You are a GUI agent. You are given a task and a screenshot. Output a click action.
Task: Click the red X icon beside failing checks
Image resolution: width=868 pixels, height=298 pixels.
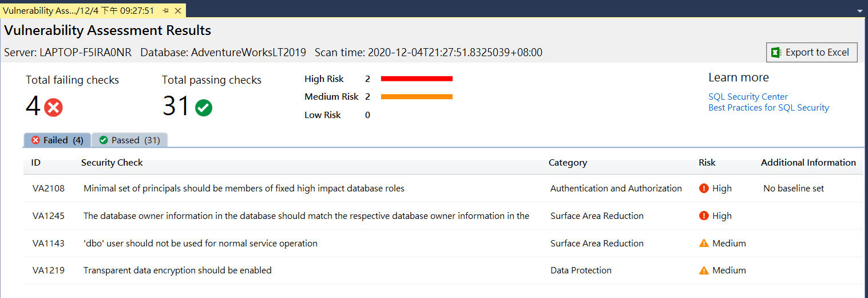click(x=53, y=108)
